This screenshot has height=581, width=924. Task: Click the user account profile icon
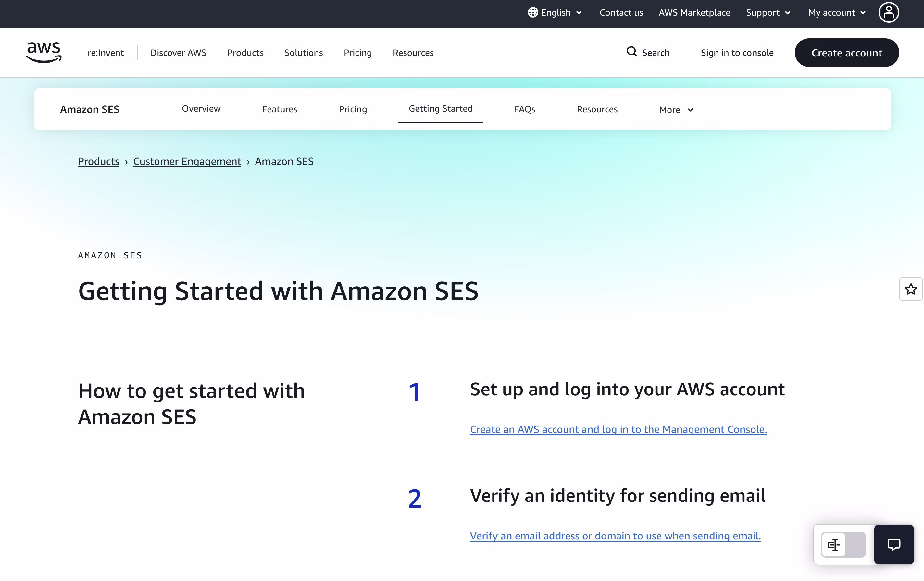pyautogui.click(x=889, y=12)
